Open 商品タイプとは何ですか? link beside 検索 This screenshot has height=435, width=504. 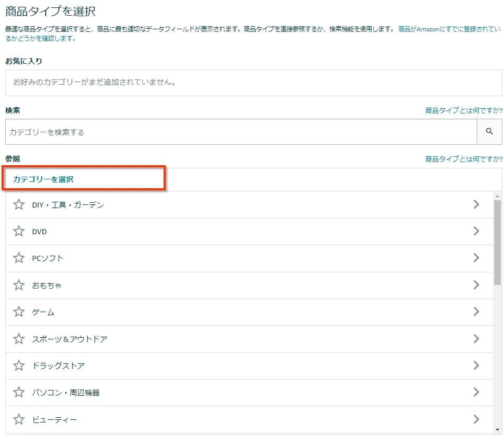464,111
